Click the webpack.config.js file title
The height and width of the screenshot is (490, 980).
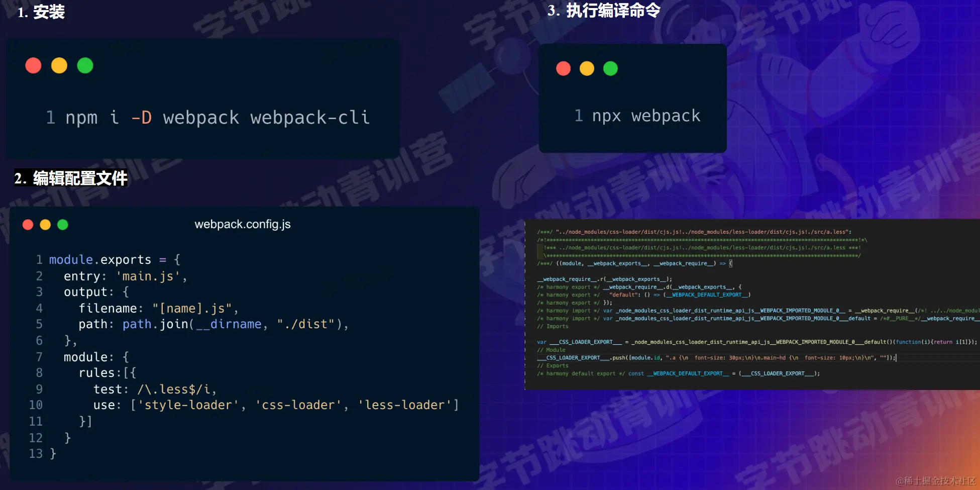click(243, 224)
